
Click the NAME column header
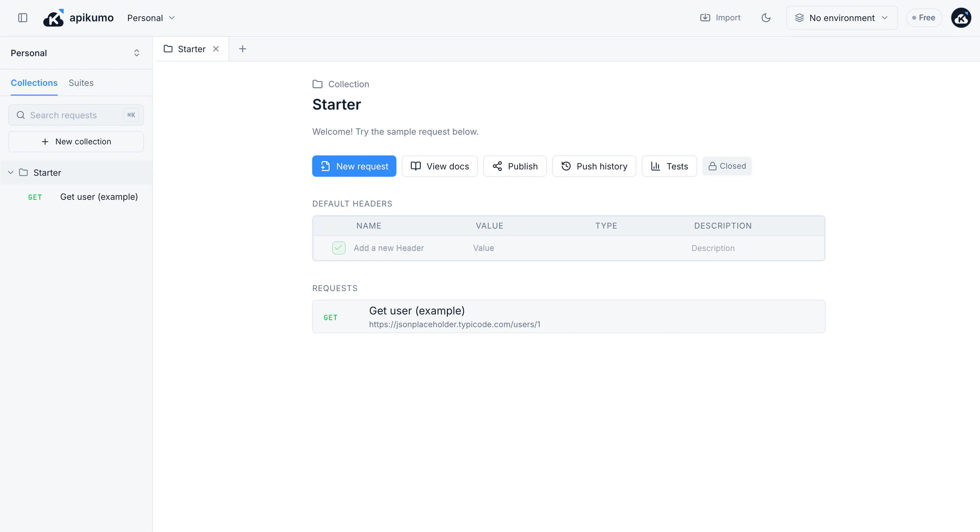[369, 226]
